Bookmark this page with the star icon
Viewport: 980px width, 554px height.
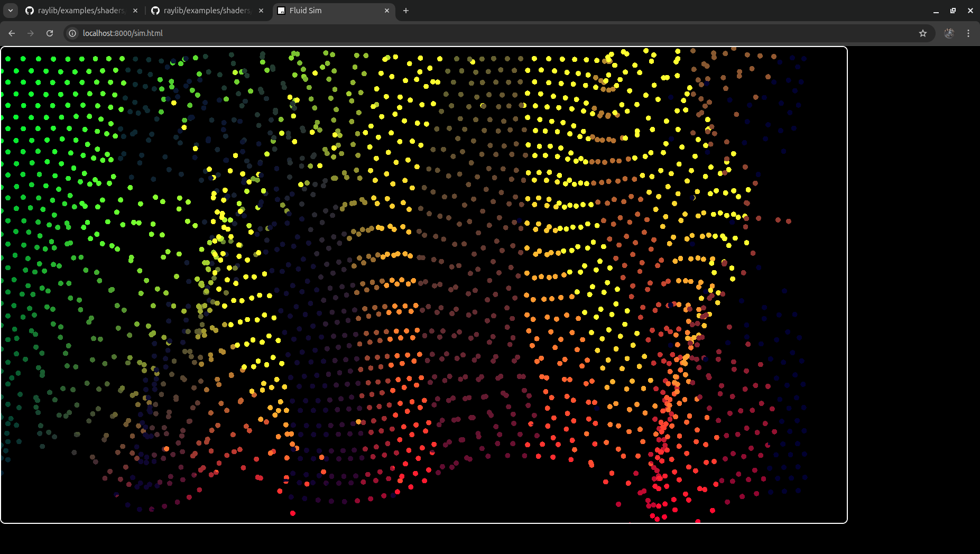click(x=923, y=33)
